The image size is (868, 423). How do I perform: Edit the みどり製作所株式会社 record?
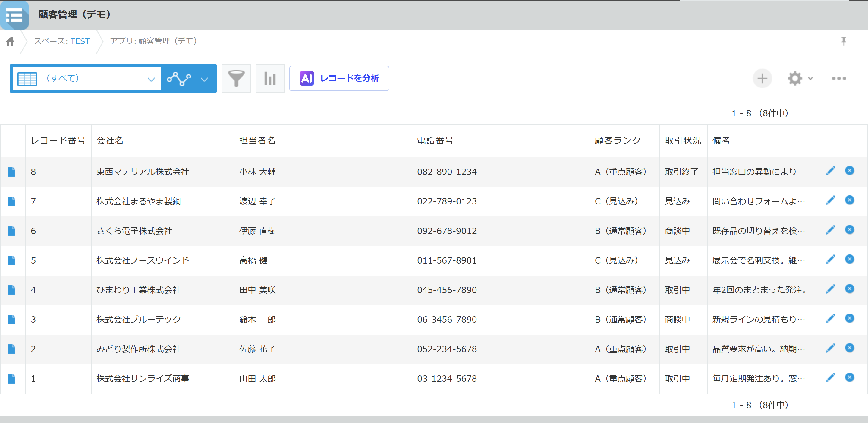click(x=831, y=348)
